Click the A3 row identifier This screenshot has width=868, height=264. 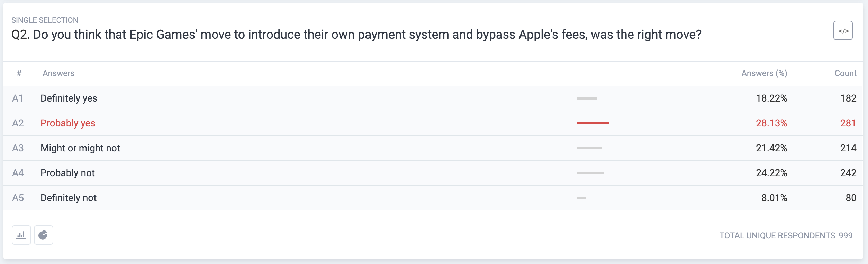18,148
